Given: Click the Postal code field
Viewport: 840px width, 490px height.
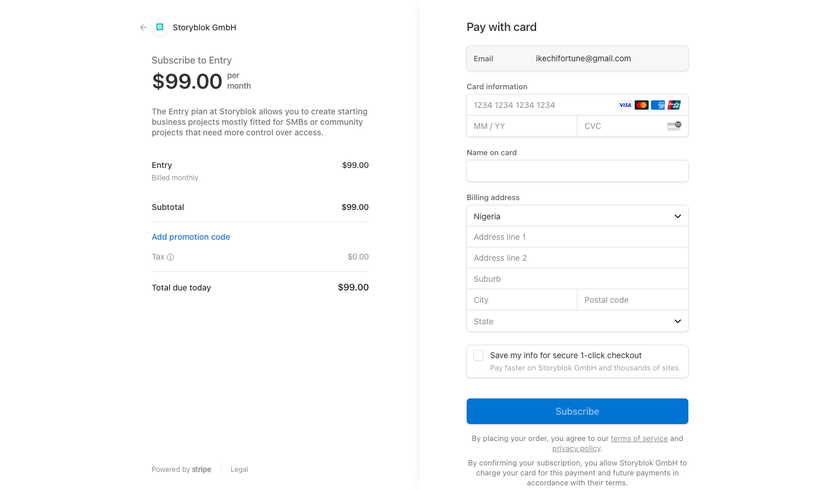Looking at the screenshot, I should pos(632,300).
